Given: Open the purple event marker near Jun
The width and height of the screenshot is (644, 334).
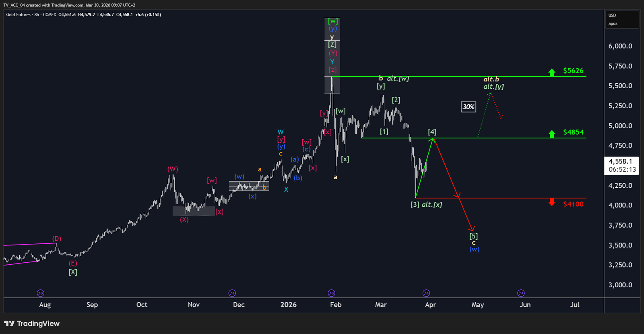Looking at the screenshot, I should coord(521,293).
